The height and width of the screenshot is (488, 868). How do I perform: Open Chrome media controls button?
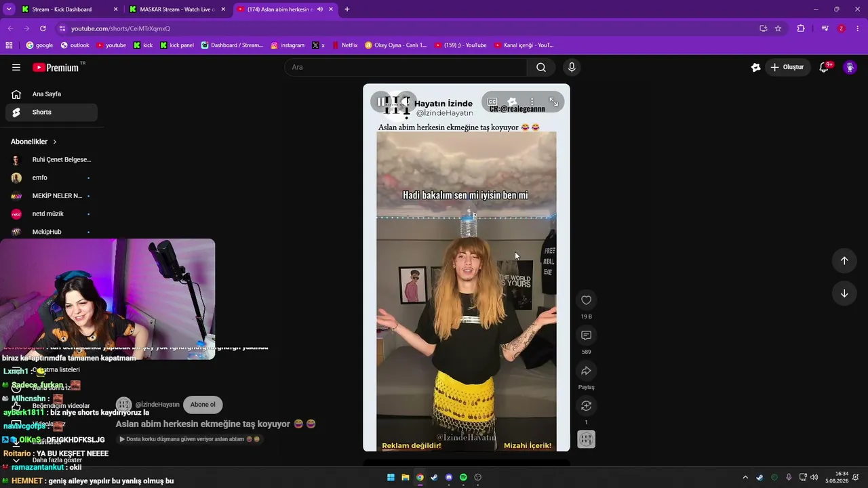click(825, 28)
